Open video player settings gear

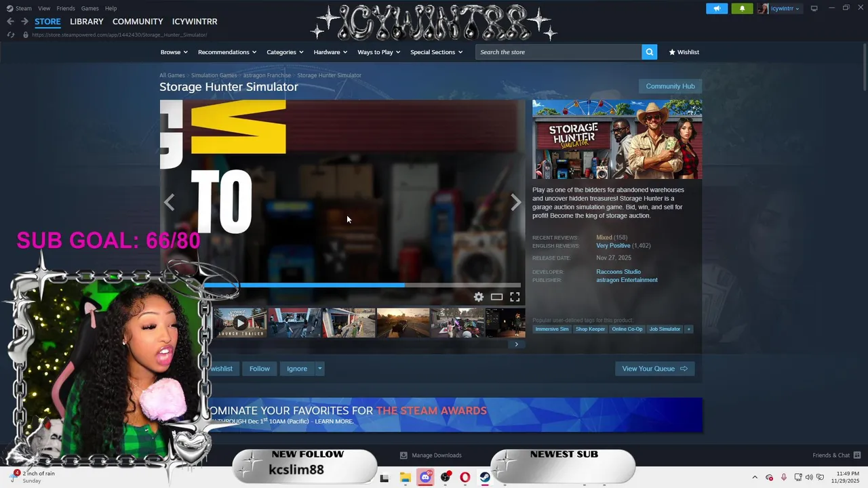[x=479, y=297]
